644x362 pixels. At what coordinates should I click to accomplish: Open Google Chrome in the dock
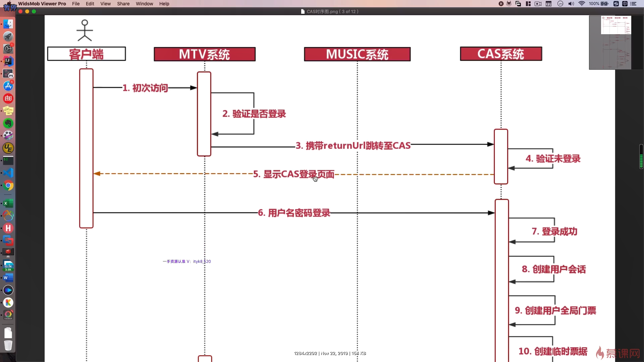8,185
